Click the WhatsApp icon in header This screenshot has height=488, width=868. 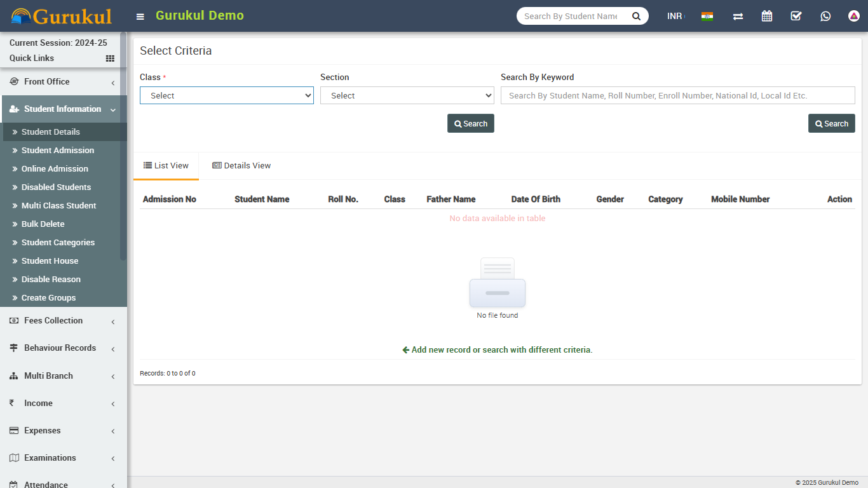(825, 17)
